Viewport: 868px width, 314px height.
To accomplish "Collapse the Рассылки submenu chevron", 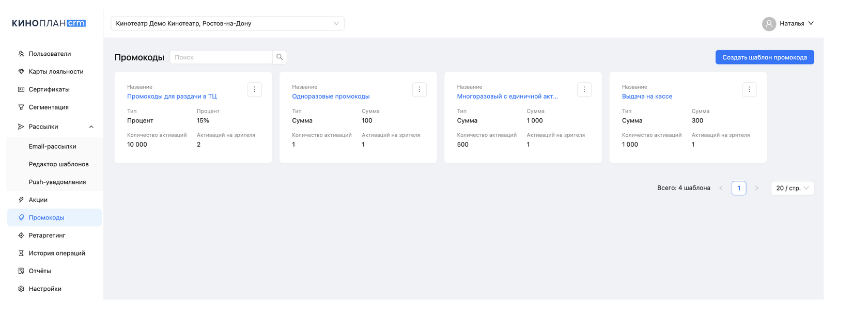I will click(x=91, y=127).
